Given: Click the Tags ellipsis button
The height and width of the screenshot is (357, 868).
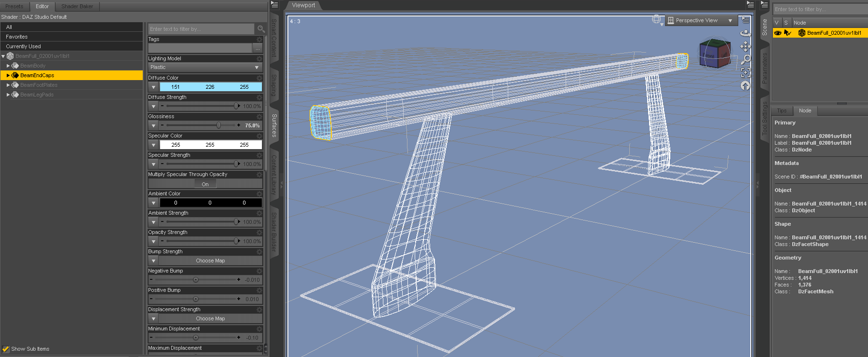Looking at the screenshot, I should (x=258, y=48).
